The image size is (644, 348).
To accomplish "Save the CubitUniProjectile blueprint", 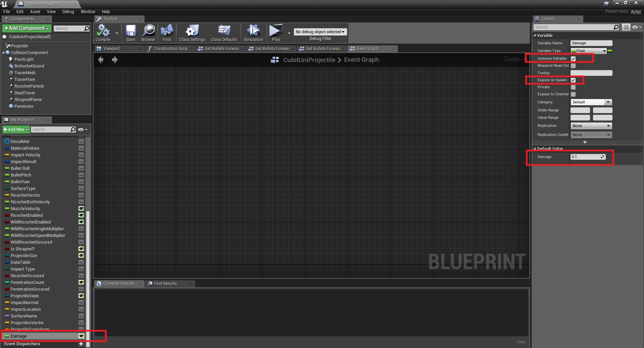I will tap(130, 33).
